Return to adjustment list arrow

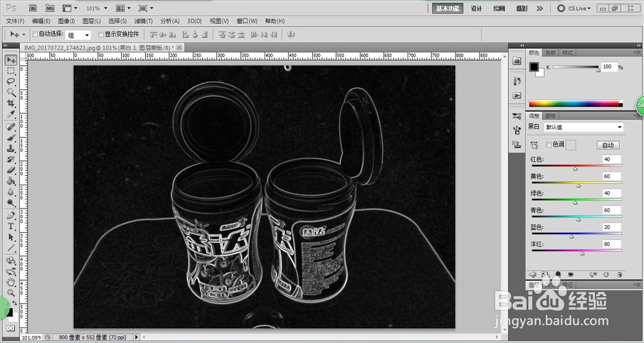pyautogui.click(x=533, y=275)
